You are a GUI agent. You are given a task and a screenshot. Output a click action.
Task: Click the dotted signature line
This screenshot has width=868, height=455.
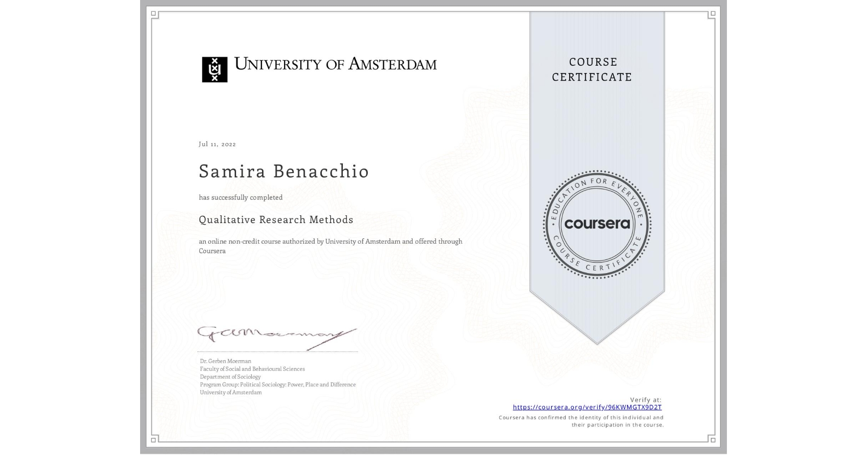pos(277,351)
